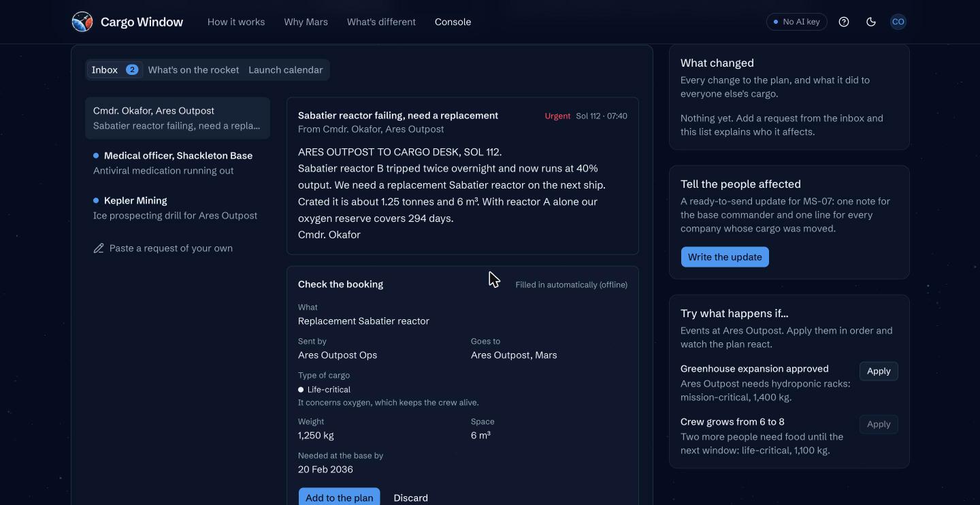
Task: Select the Life-critical cargo type option
Action: (325, 389)
